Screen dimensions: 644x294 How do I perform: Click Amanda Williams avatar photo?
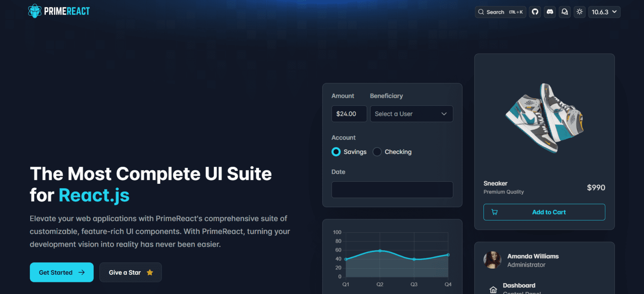(x=492, y=260)
